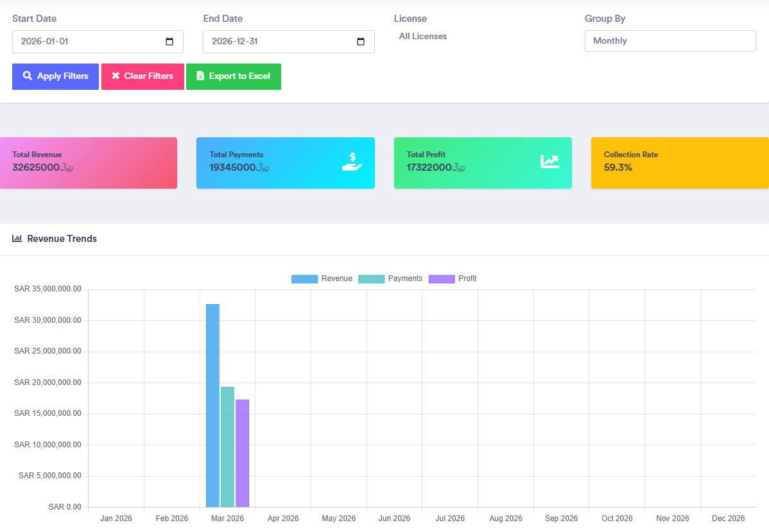This screenshot has height=532, width=769.
Task: Select the Total Revenue card
Action: point(89,163)
